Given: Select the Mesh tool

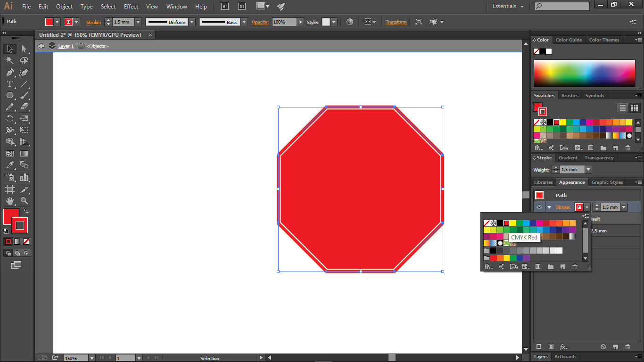Looking at the screenshot, I should [9, 154].
